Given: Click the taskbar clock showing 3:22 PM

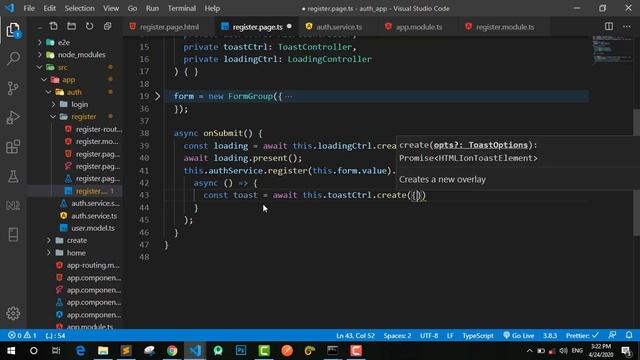Looking at the screenshot, I should 601,351.
